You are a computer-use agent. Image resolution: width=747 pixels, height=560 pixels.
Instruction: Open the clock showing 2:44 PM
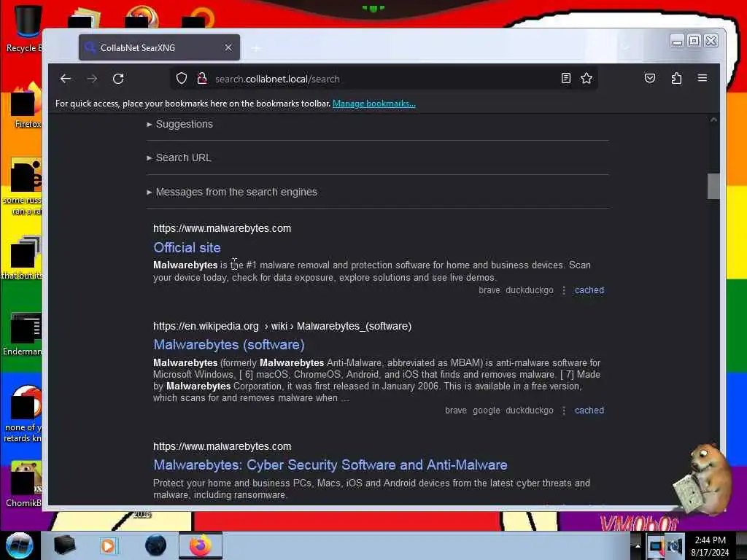tap(710, 546)
